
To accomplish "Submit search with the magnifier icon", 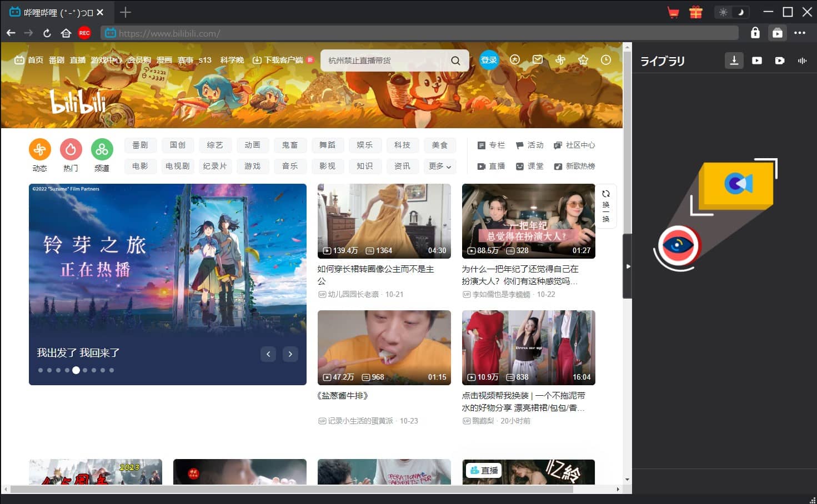I will (x=455, y=61).
